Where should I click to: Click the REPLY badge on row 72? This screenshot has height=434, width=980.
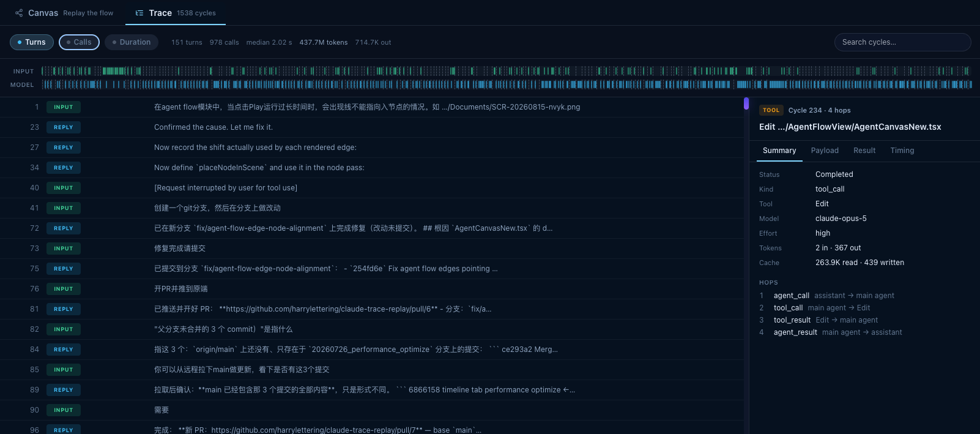pos(64,228)
